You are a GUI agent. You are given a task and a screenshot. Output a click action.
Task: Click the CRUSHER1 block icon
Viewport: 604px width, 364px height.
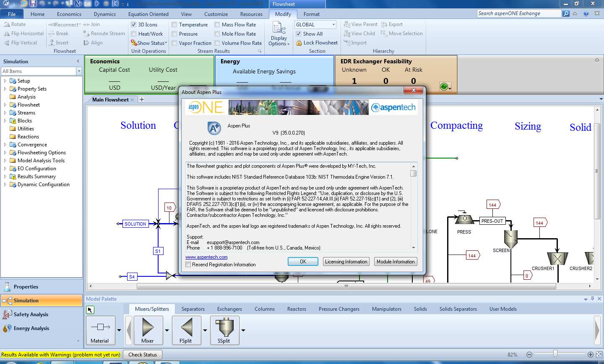click(557, 258)
